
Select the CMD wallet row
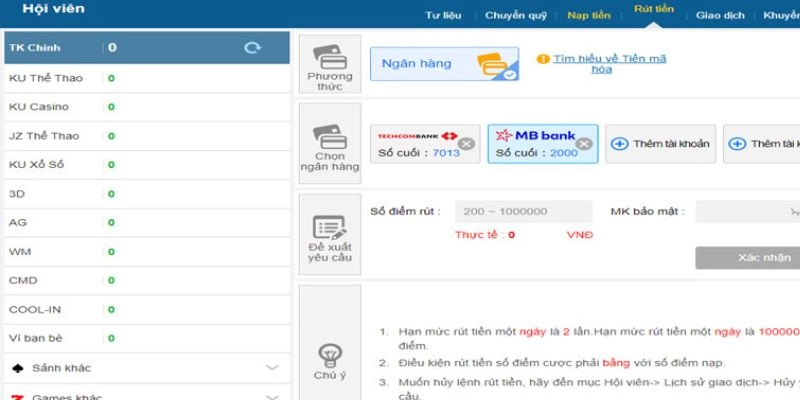coord(147,281)
